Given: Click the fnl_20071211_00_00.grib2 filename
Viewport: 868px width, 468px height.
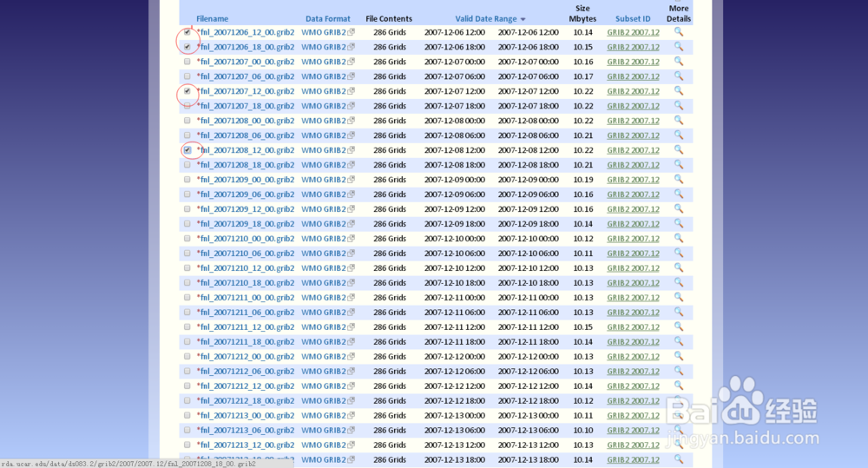Looking at the screenshot, I should coord(247,298).
